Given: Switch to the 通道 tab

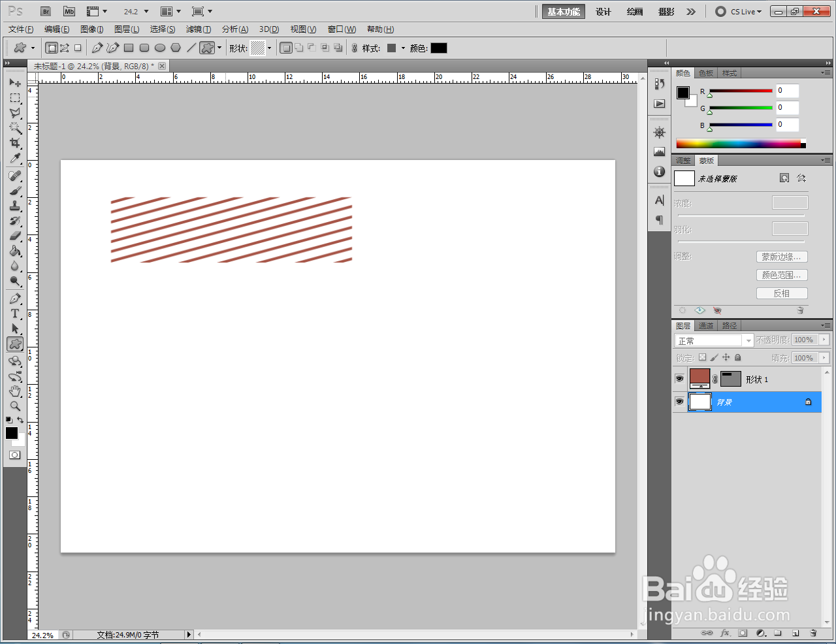Looking at the screenshot, I should (x=706, y=325).
